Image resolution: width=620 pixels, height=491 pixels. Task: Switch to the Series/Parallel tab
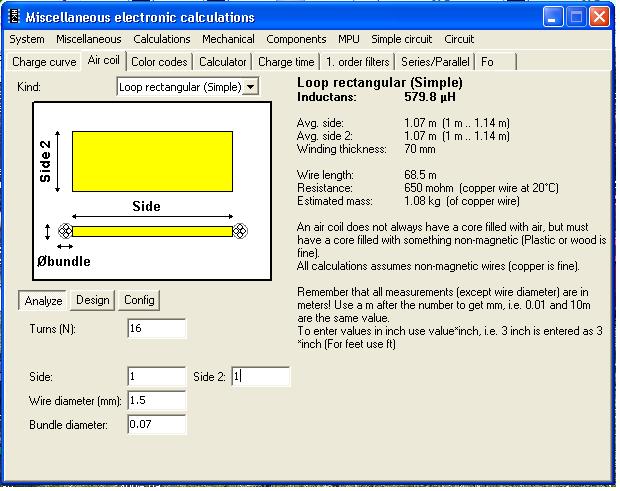tap(435, 62)
